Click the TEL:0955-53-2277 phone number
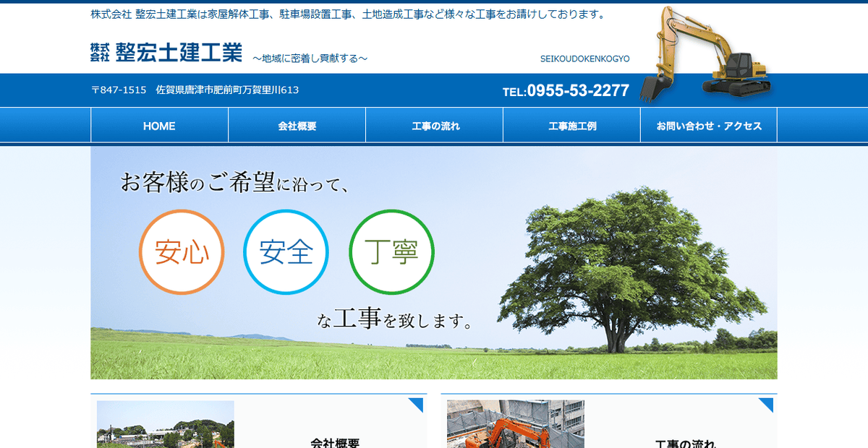Viewport: 868px width, 448px height. tap(566, 90)
